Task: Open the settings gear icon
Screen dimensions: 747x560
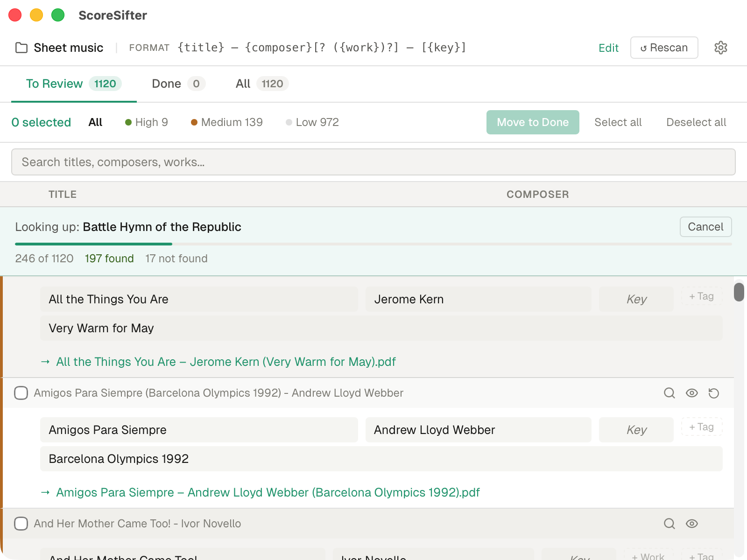Action: [x=720, y=48]
